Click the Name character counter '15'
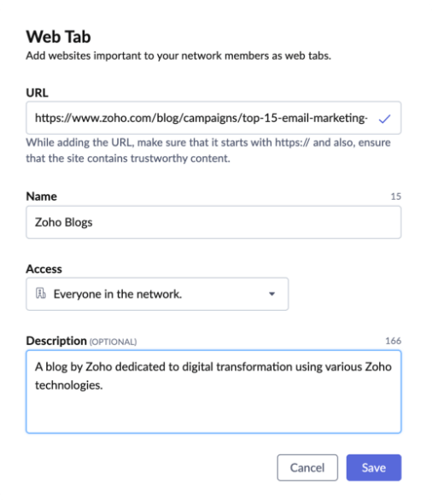This screenshot has width=432, height=504. point(395,196)
